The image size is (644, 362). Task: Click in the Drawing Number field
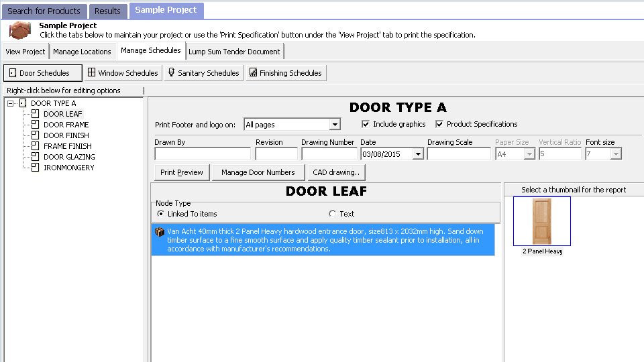coord(329,154)
